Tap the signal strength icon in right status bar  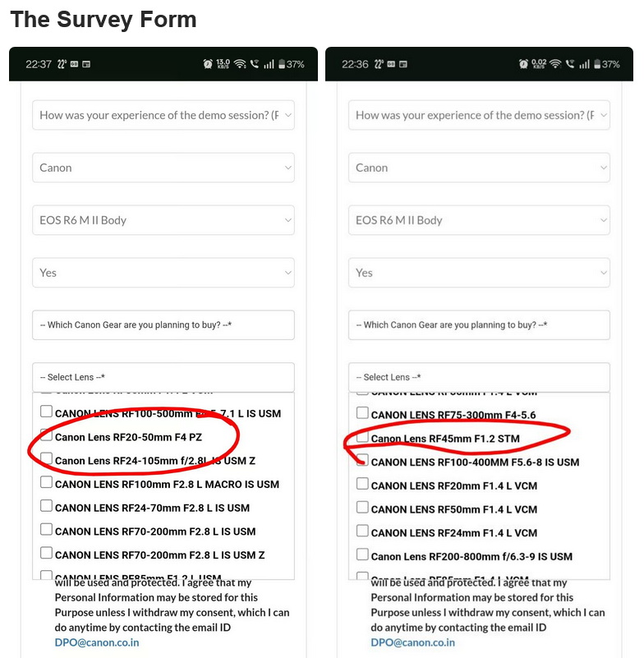point(584,64)
